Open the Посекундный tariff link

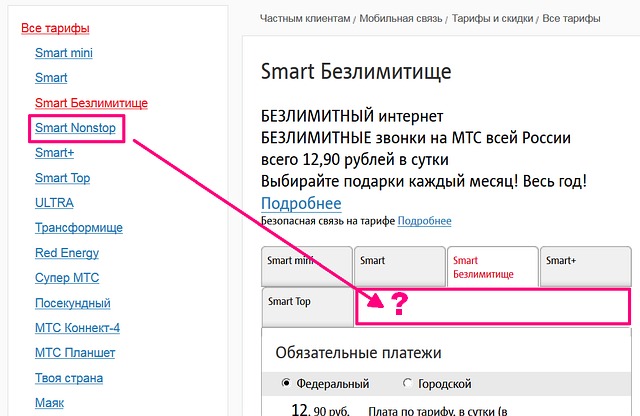click(73, 303)
